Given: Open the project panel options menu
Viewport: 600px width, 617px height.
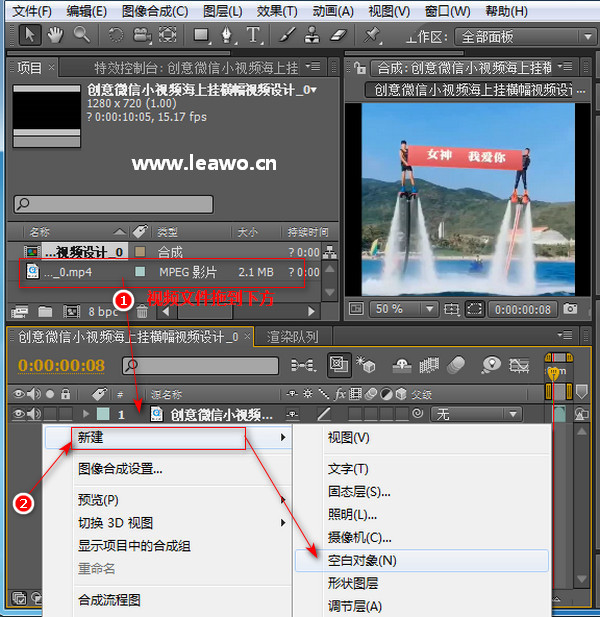Looking at the screenshot, I should click(x=314, y=67).
